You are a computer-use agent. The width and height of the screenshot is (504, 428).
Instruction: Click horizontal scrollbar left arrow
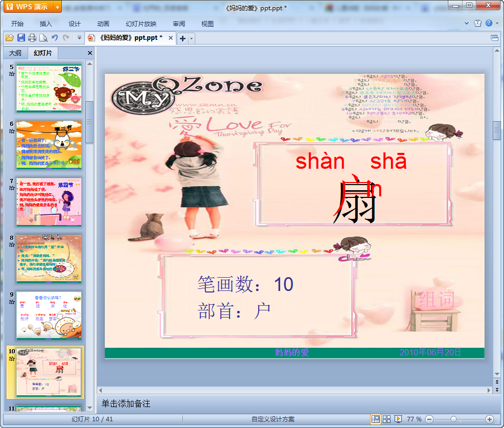pyautogui.click(x=101, y=390)
